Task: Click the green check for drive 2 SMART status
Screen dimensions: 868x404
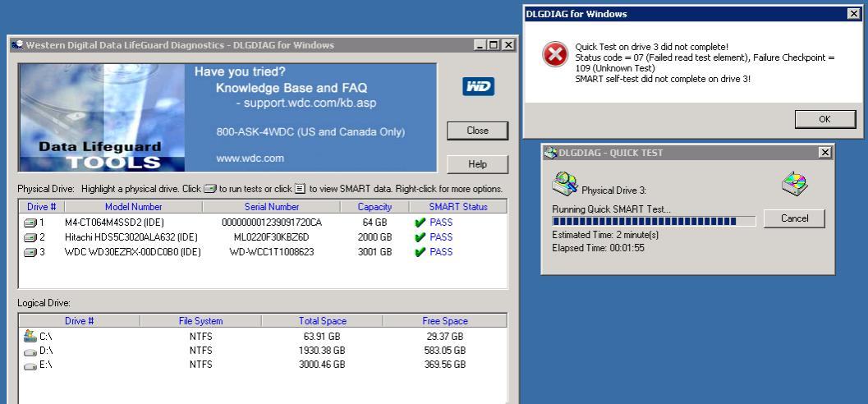Action: coord(420,237)
